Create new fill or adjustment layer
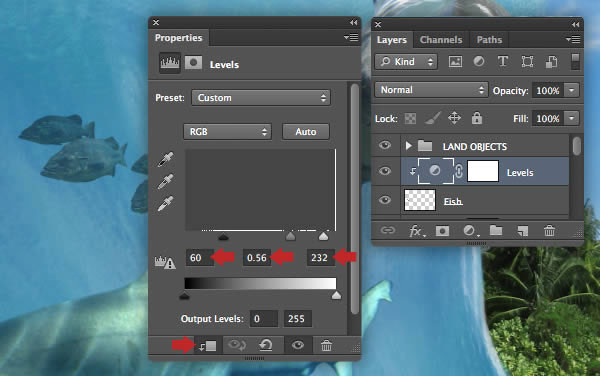 point(470,231)
